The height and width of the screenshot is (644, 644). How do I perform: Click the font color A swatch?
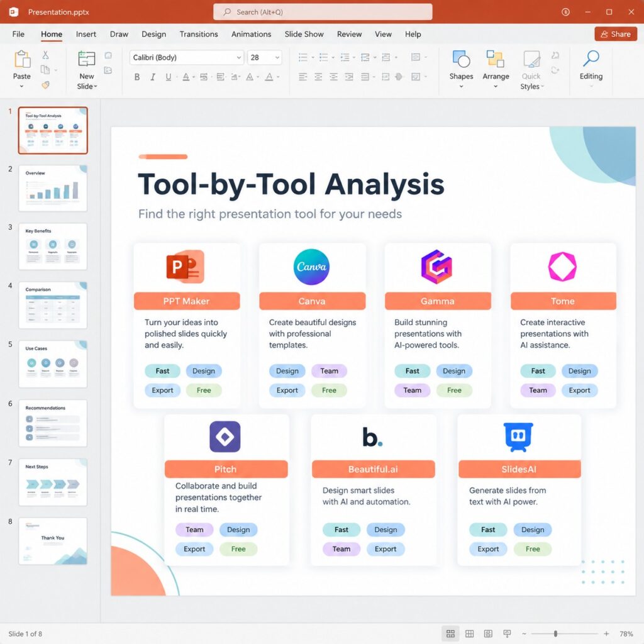pyautogui.click(x=269, y=77)
